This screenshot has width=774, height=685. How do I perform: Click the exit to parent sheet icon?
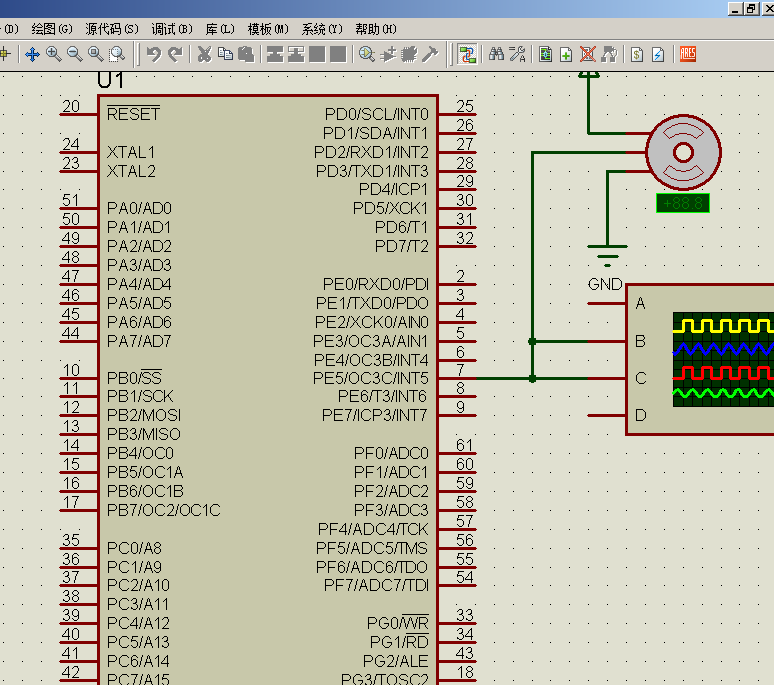click(609, 54)
